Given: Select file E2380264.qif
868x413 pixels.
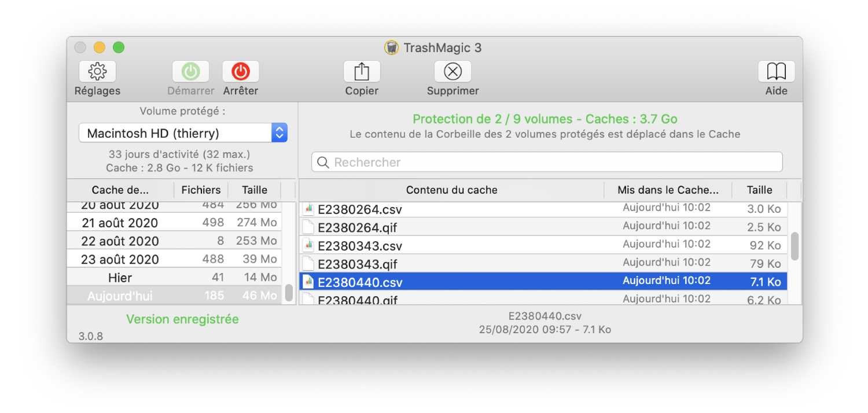Looking at the screenshot, I should 543,227.
